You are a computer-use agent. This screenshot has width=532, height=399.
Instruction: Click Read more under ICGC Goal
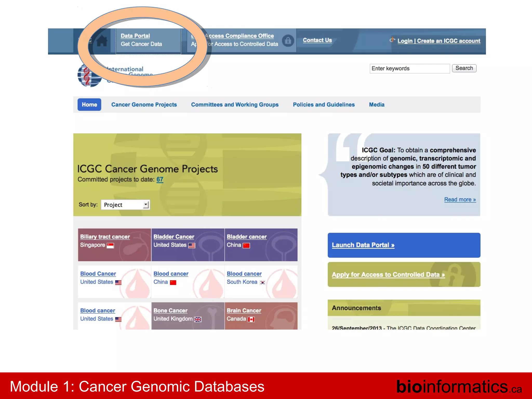click(460, 199)
